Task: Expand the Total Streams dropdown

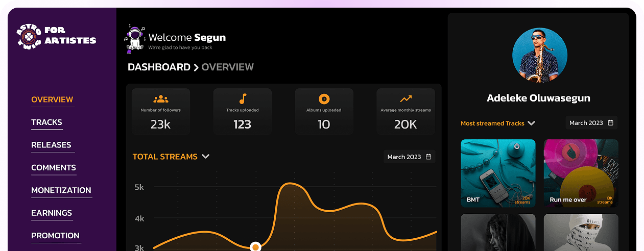Action: (x=206, y=157)
